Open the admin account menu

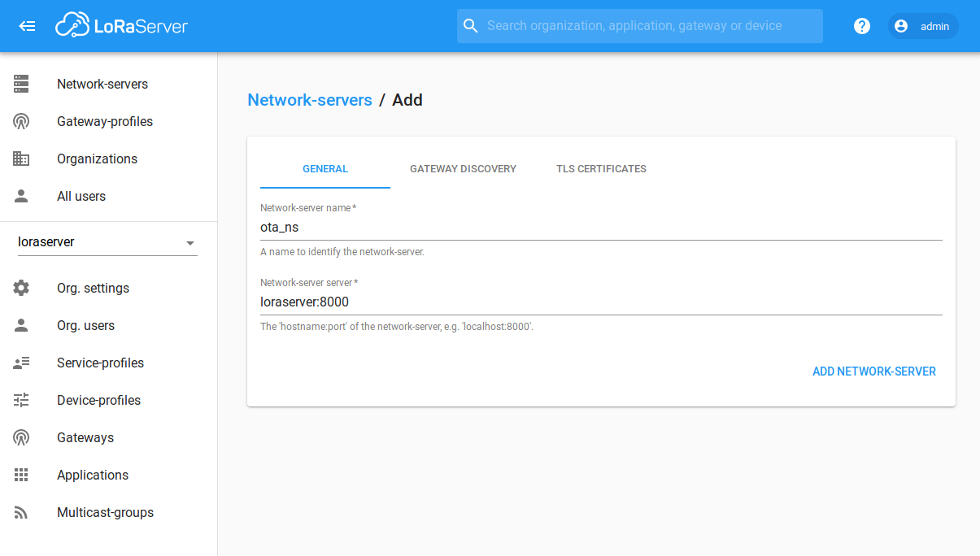[922, 26]
